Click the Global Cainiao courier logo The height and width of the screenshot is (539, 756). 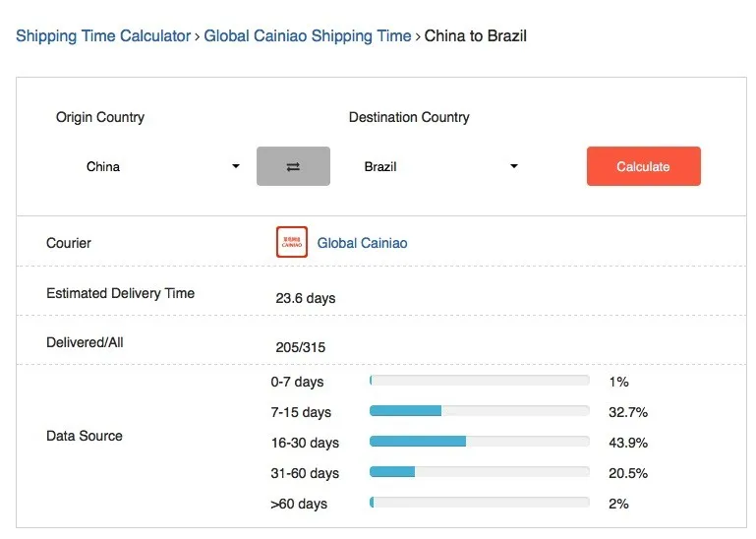pos(292,242)
